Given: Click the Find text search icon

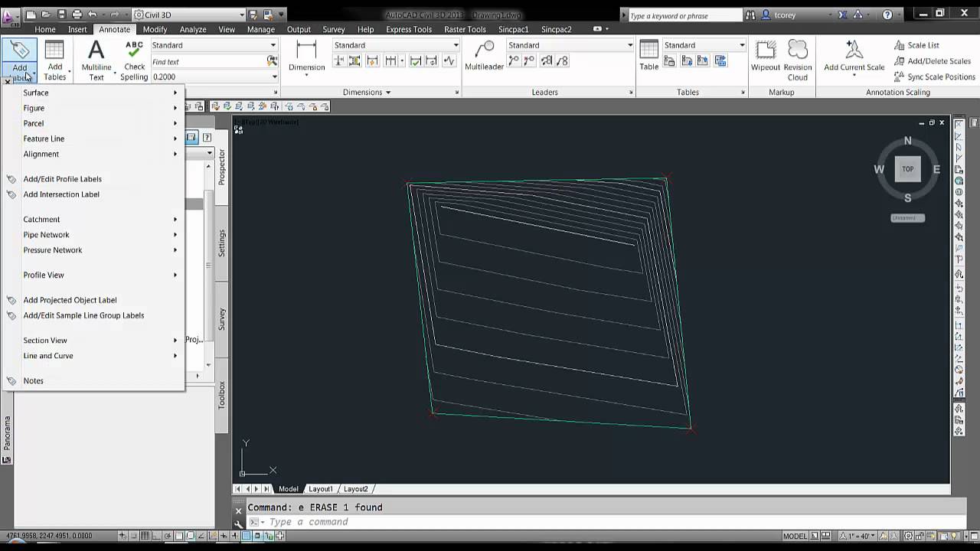Looking at the screenshot, I should (x=272, y=61).
